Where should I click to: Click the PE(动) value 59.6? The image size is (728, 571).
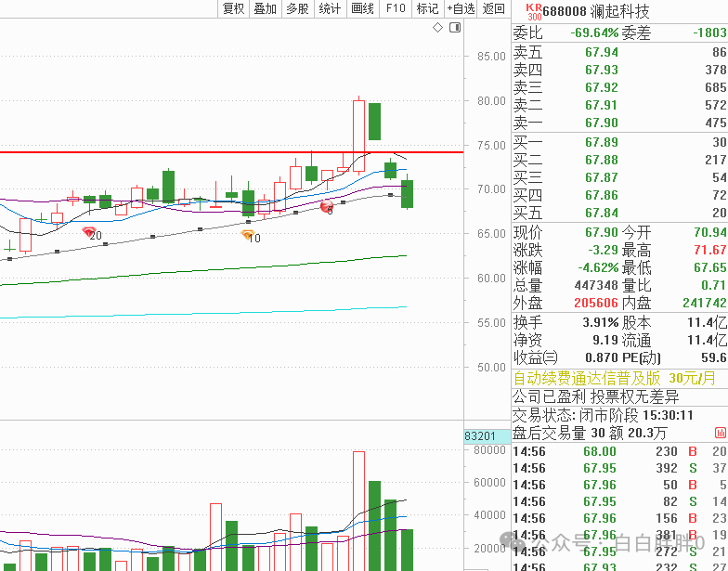714,357
